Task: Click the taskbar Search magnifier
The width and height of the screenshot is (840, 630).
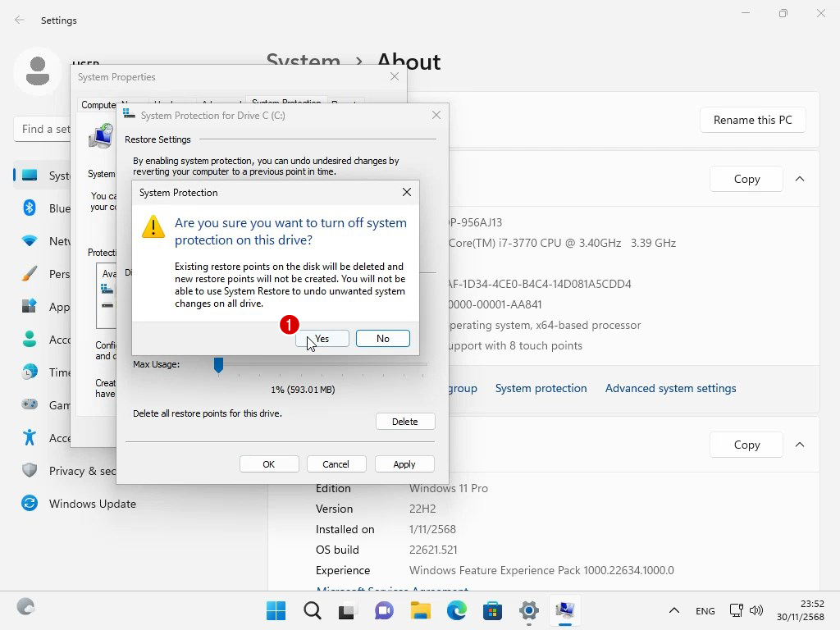Action: tap(313, 610)
